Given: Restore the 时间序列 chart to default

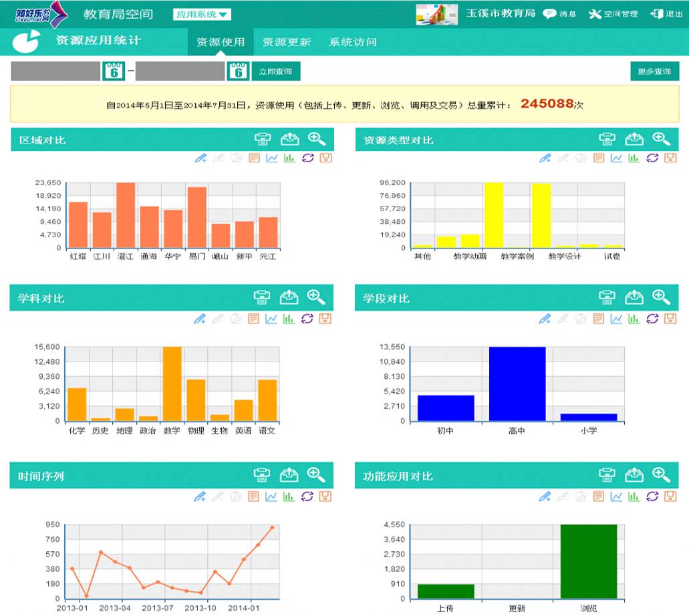Looking at the screenshot, I should pos(307,496).
